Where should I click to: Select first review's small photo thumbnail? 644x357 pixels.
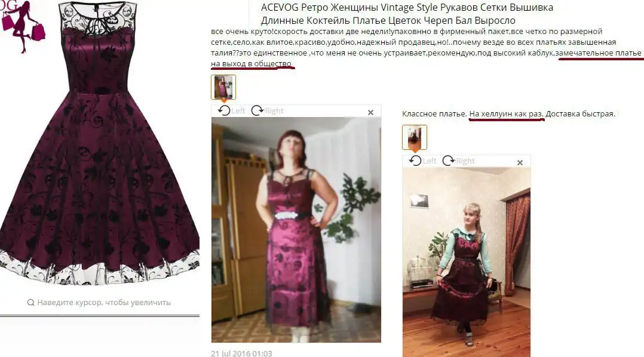tap(223, 87)
